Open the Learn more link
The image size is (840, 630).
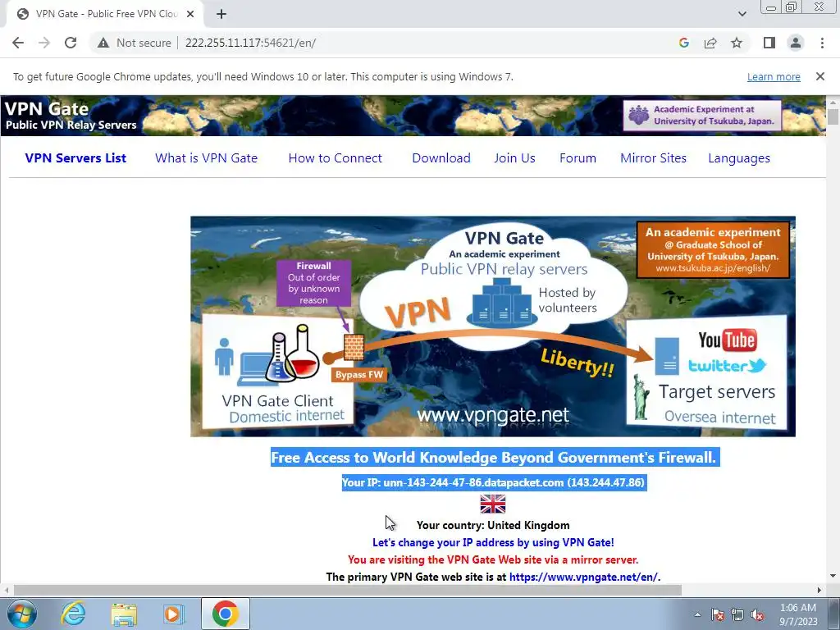click(x=774, y=76)
